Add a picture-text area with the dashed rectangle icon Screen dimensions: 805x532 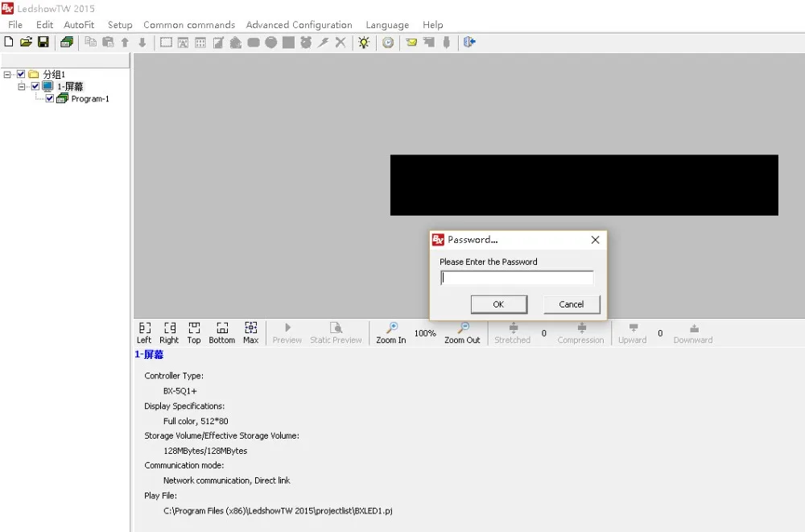[x=166, y=42]
